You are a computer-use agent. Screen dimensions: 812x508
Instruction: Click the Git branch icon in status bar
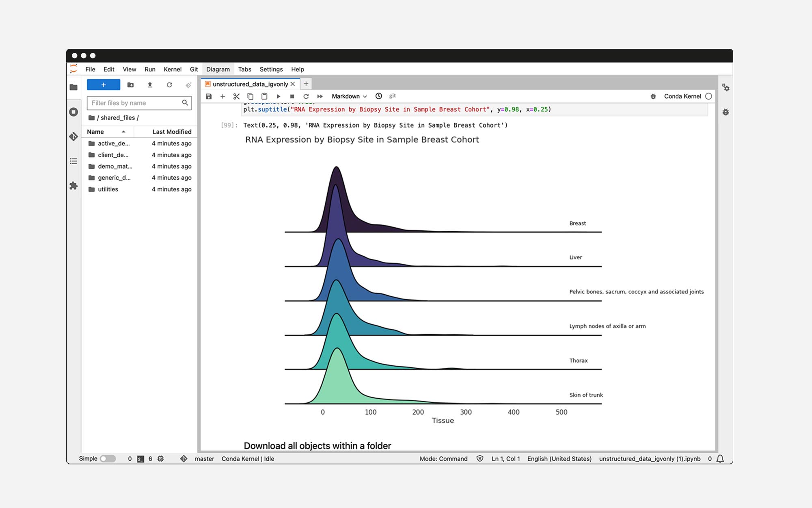(184, 458)
